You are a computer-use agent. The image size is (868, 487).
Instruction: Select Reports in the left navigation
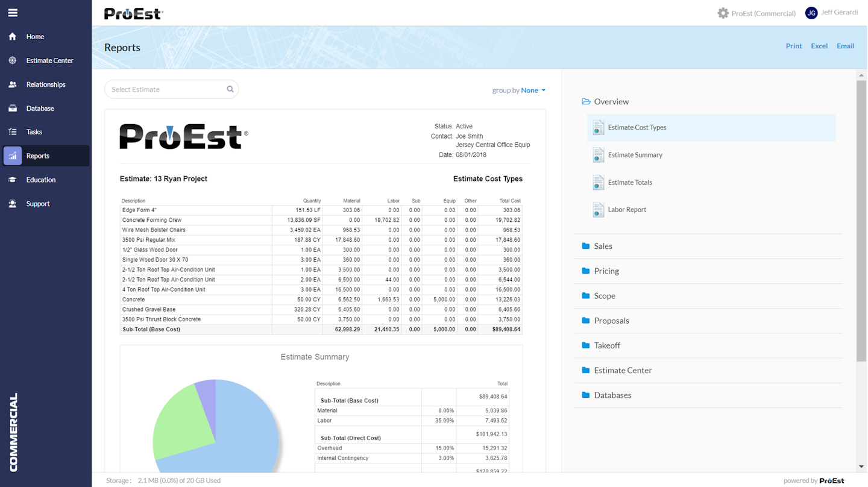(x=13, y=156)
